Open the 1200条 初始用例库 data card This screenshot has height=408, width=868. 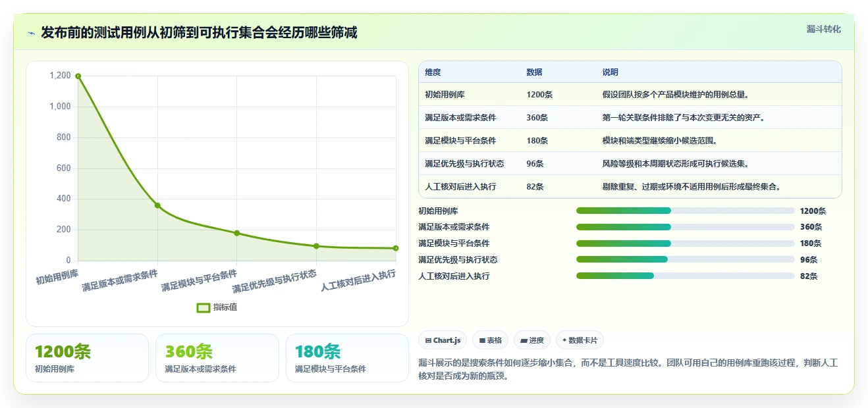click(x=87, y=358)
